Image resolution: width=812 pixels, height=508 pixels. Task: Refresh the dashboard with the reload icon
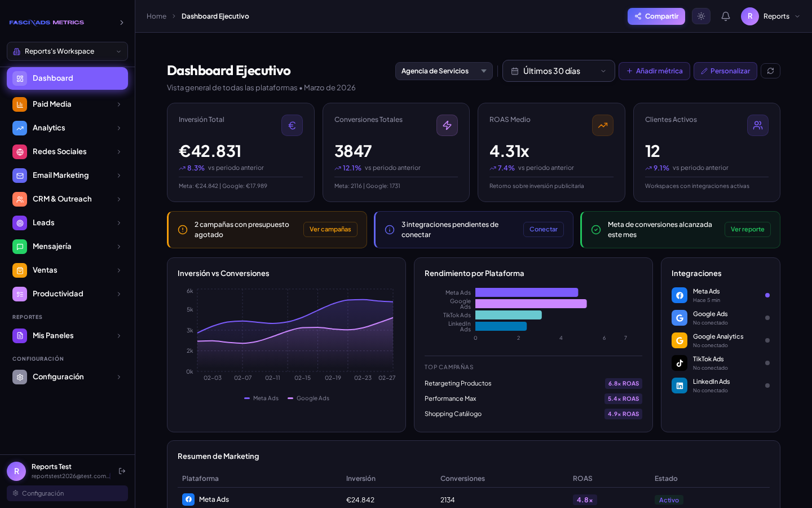(x=770, y=71)
